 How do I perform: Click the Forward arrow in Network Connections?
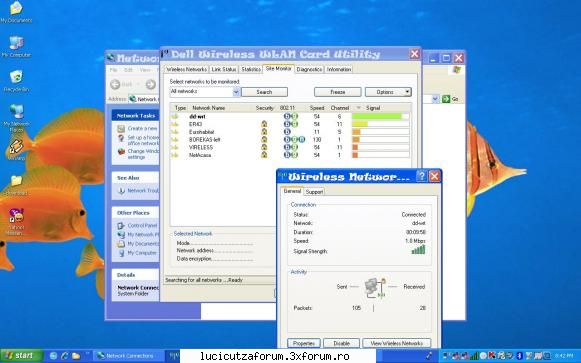click(x=150, y=84)
